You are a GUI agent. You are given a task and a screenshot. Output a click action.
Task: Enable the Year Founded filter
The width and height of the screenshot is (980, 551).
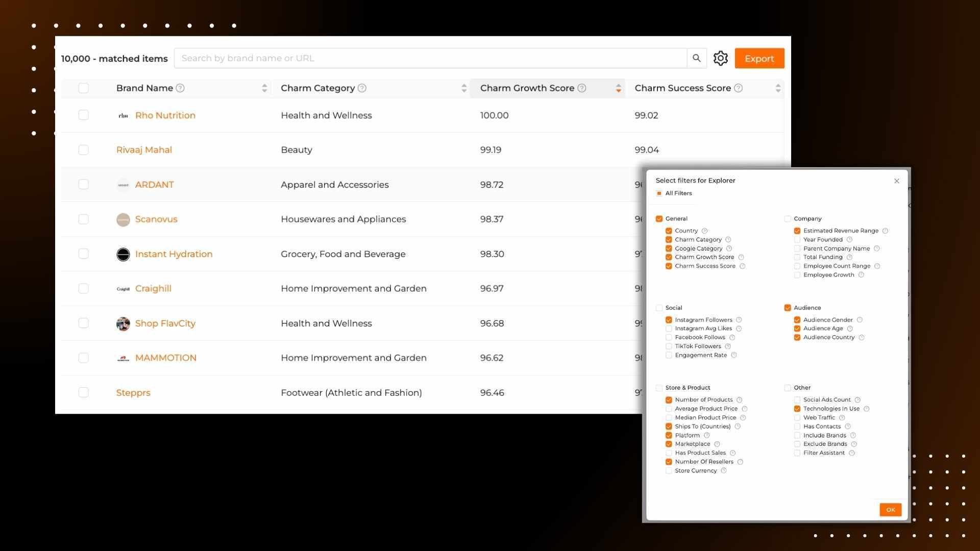tap(797, 240)
